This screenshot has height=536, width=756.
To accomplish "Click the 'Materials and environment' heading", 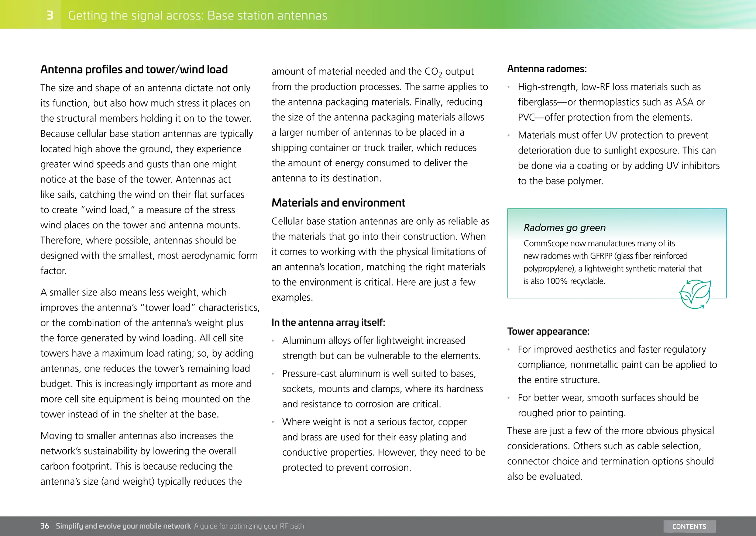I will tap(338, 203).
